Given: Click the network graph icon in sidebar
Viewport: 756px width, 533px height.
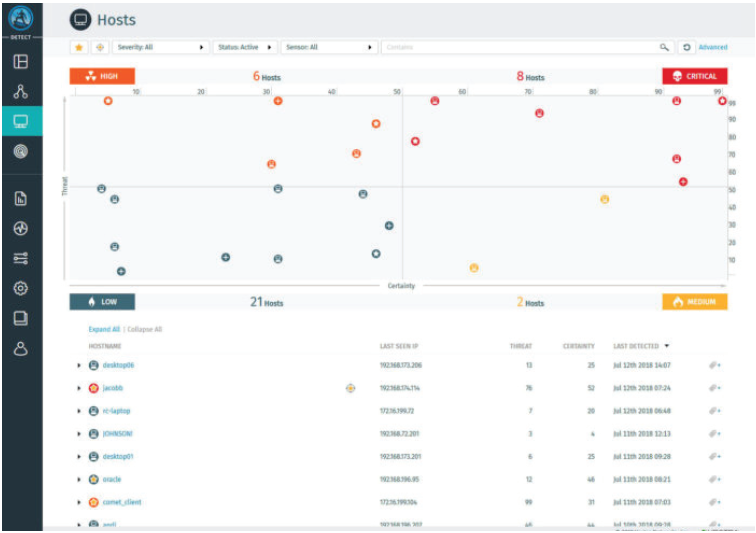Looking at the screenshot, I should (20, 91).
